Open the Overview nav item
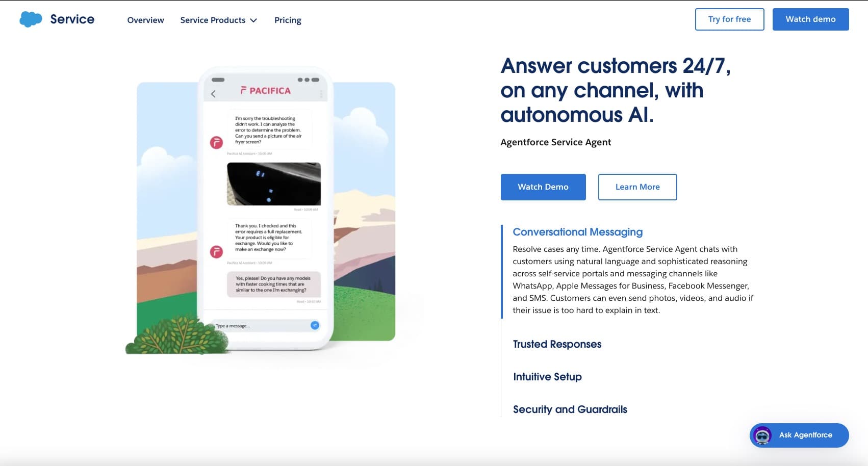Screen dimensions: 868x466 (145, 20)
